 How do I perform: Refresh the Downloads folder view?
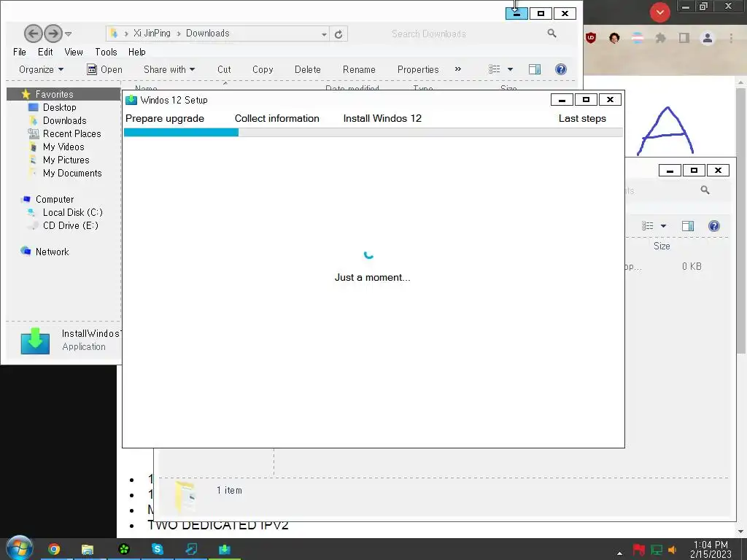(x=338, y=34)
